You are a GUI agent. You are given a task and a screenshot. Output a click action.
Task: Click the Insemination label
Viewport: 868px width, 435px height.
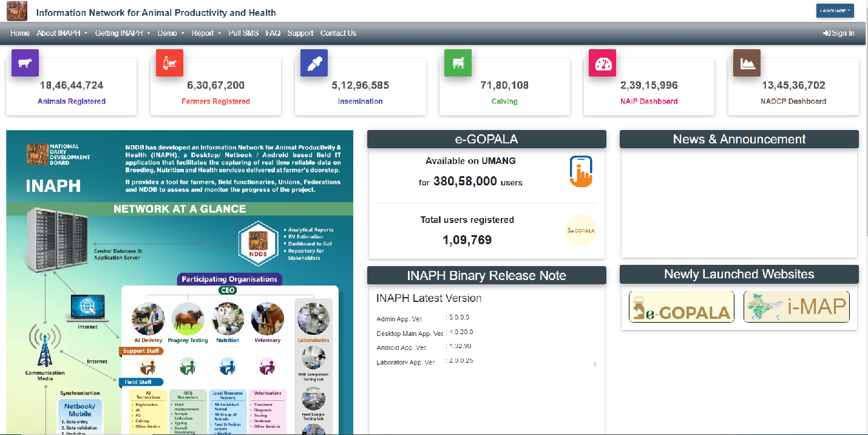[361, 101]
